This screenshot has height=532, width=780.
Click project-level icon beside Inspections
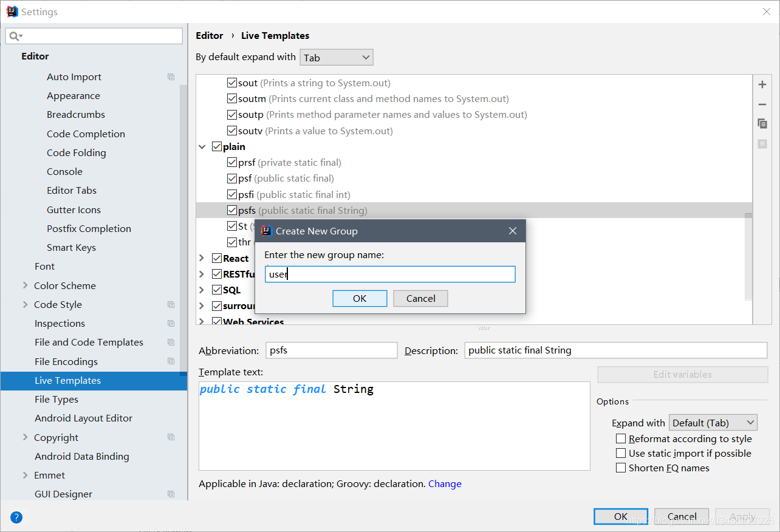[x=171, y=324]
